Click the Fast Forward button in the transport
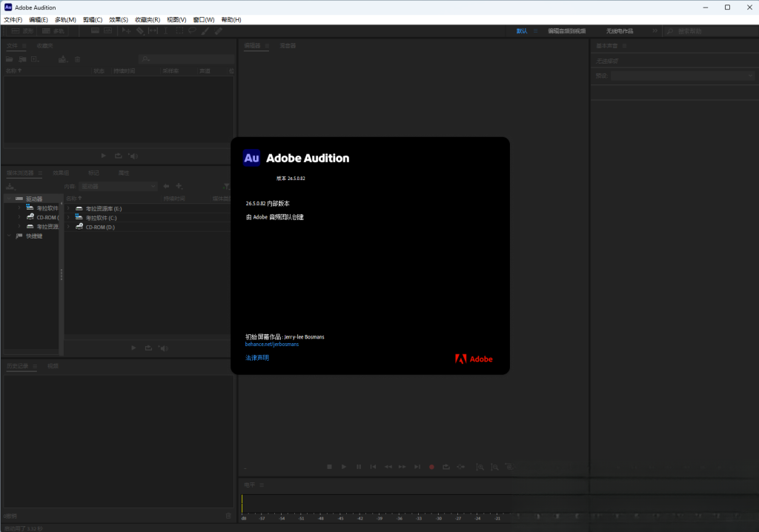Viewport: 759px width, 532px height. point(402,467)
